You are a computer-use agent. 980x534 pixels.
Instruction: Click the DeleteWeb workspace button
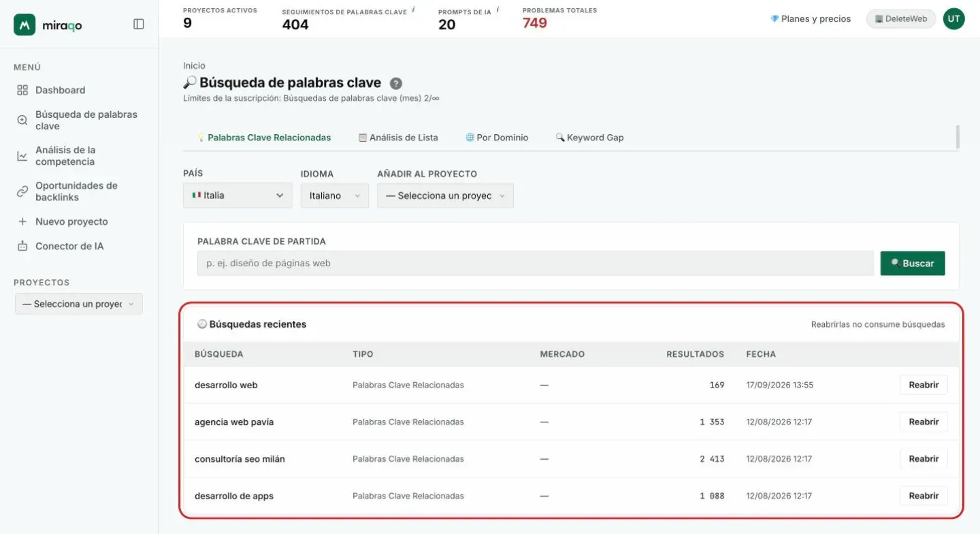click(901, 19)
